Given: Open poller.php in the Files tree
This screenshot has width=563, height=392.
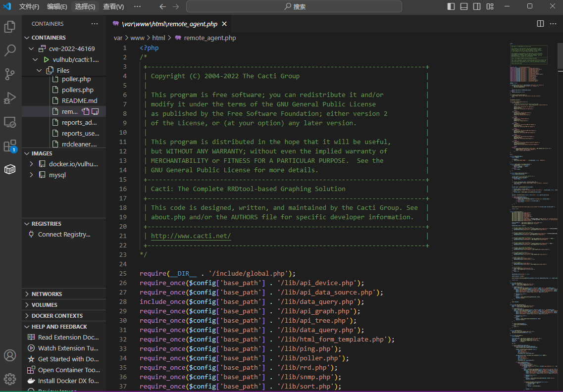Looking at the screenshot, I should click(64, 79).
